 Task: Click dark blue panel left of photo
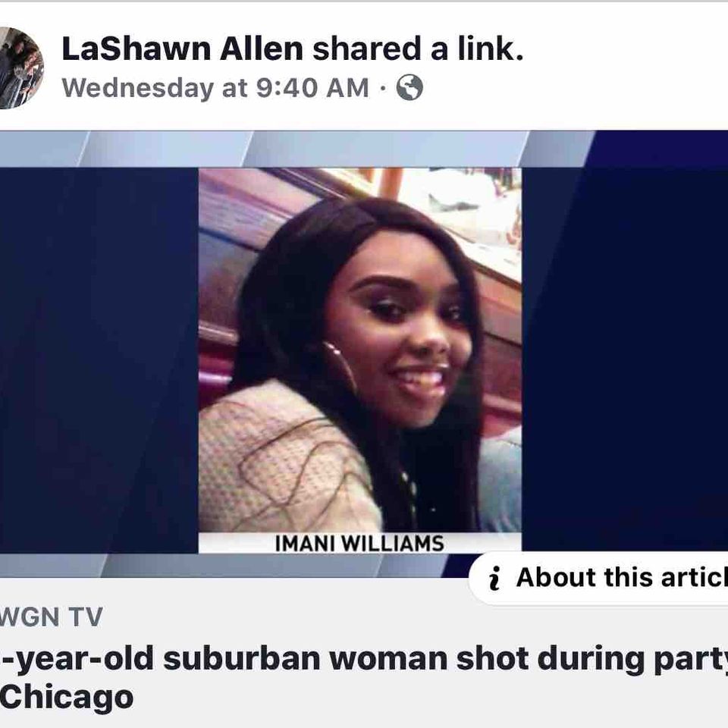[99, 360]
